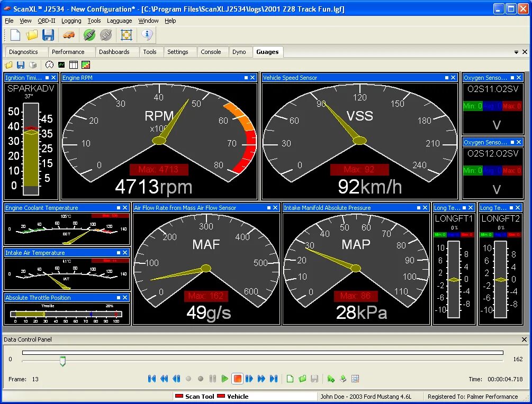Viewport: 532px width, 404px height.
Task: Open the OBD-II menu
Action: click(47, 21)
